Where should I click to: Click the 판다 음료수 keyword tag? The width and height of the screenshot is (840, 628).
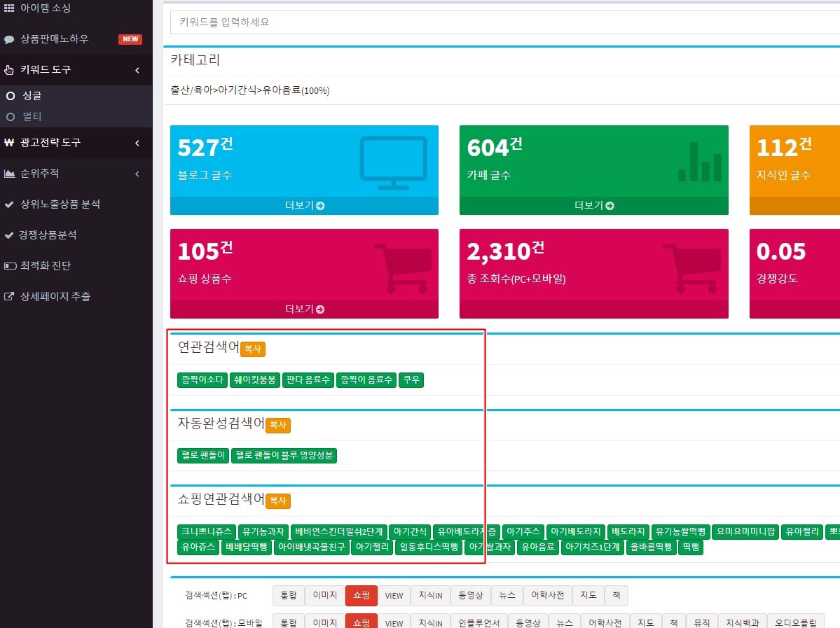coord(308,379)
